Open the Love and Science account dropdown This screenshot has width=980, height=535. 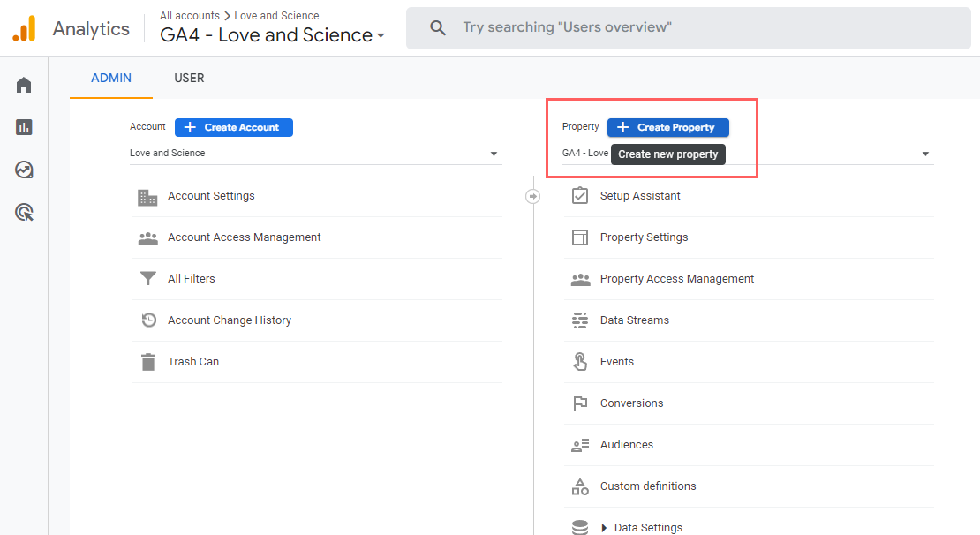[x=315, y=153]
